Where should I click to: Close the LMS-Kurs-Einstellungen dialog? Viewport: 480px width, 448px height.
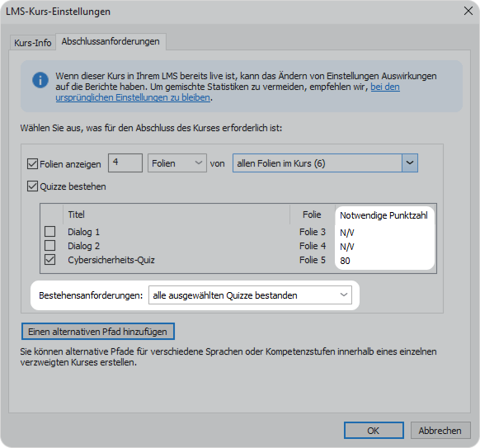pos(468,11)
